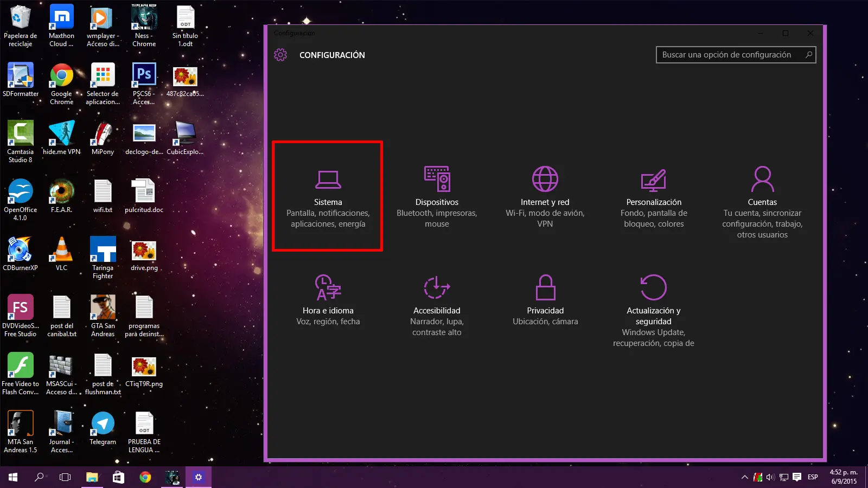Click the search magnifier in settings search
The width and height of the screenshot is (868, 488).
(808, 54)
